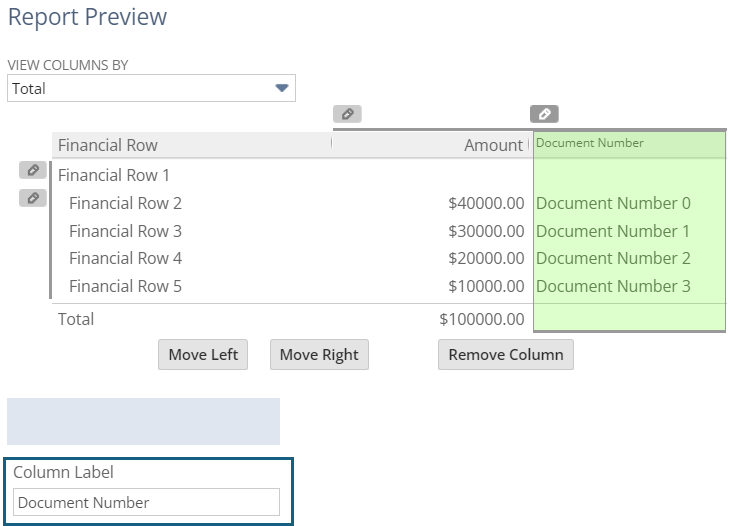Click the edit pencil icon above Amount column
The image size is (730, 526).
[x=347, y=114]
